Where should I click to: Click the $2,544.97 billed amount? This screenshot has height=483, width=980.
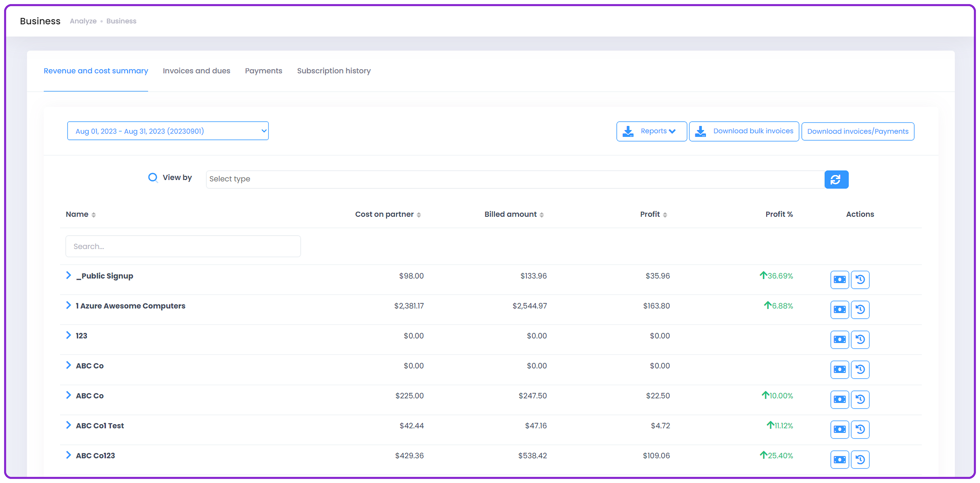(x=530, y=306)
